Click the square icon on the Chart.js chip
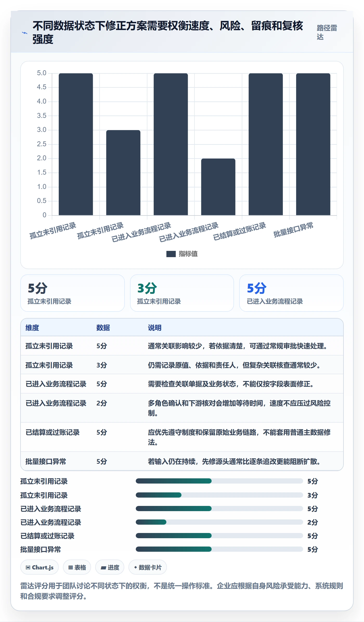 [28, 567]
